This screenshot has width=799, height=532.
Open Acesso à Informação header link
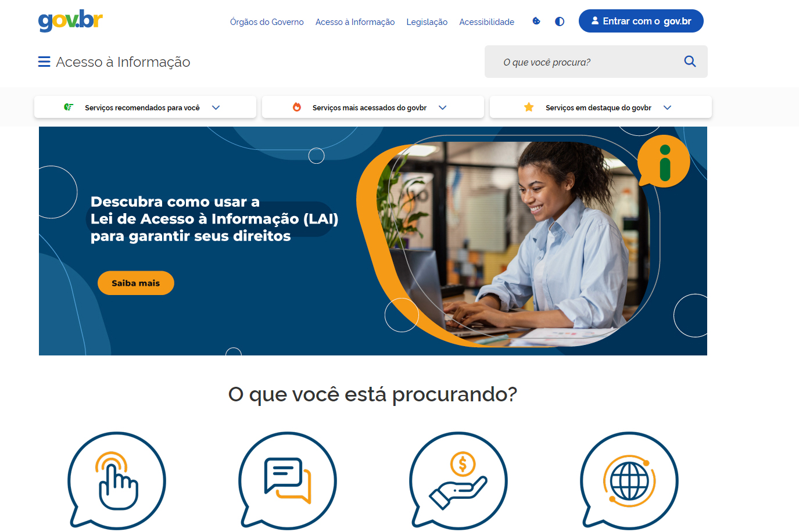355,22
